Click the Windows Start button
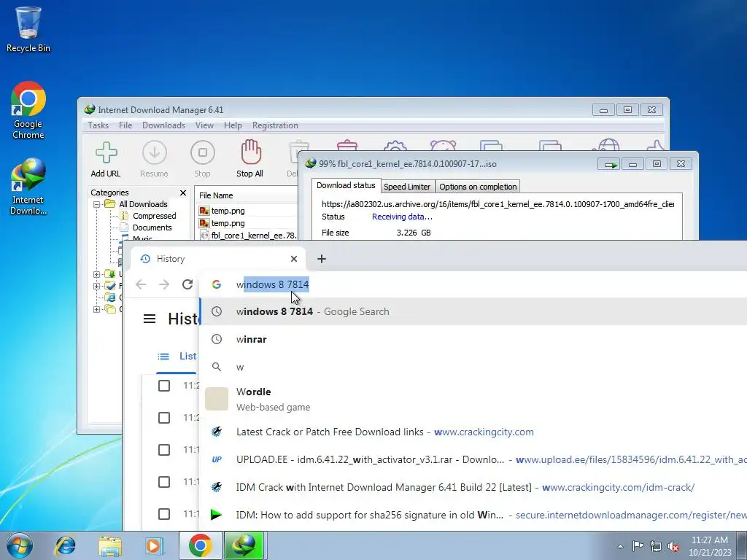The height and width of the screenshot is (560, 747). (20, 545)
